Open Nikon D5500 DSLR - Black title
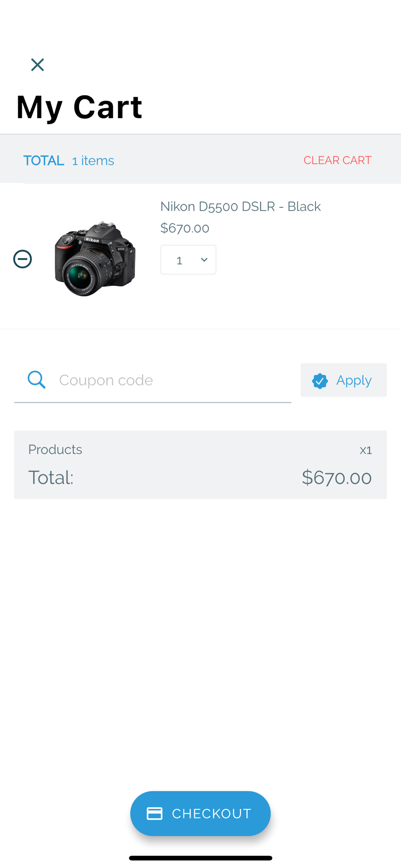This screenshot has height=868, width=401. (240, 207)
